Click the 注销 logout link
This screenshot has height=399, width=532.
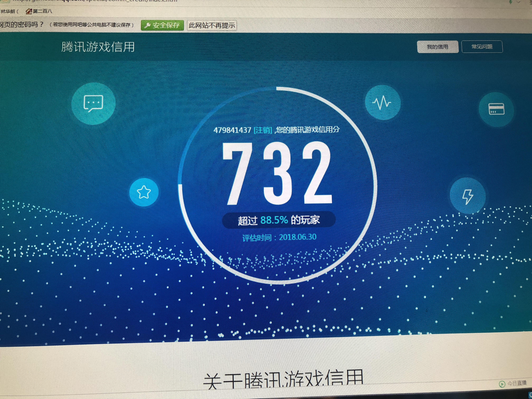pos(263,130)
